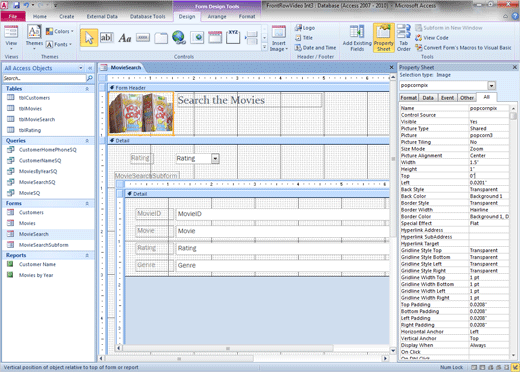520x372 pixels.
Task: Click the Back Color property value
Action: pos(489,196)
